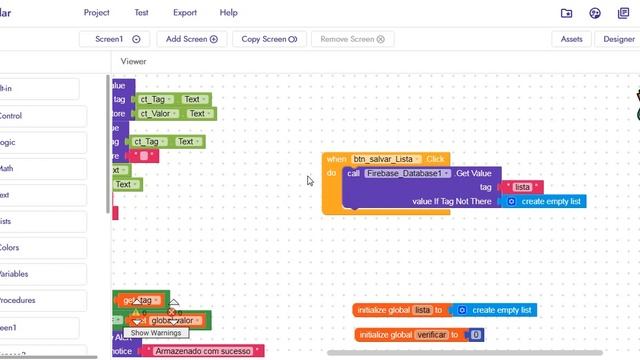Select the Text blocks category
The image size is (640, 360).
[43, 195]
